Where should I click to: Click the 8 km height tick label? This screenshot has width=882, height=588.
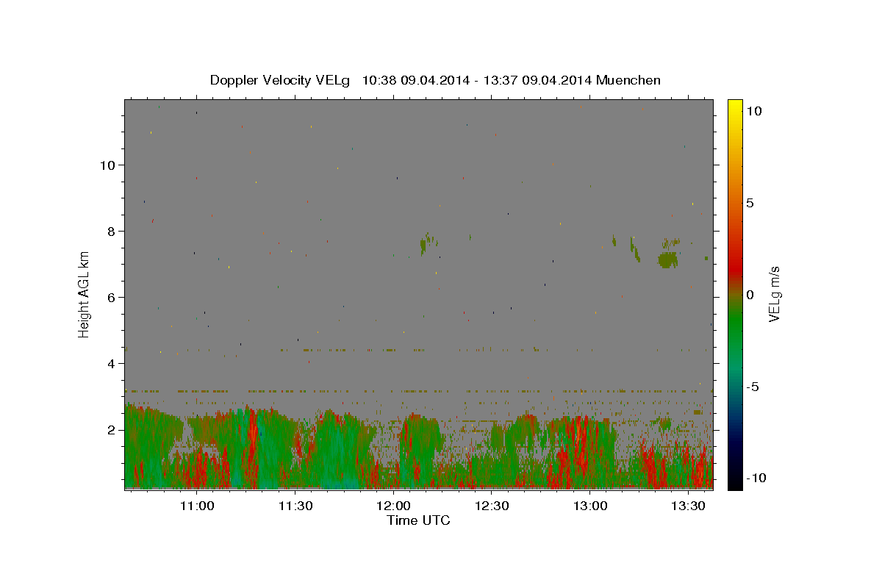tap(112, 231)
